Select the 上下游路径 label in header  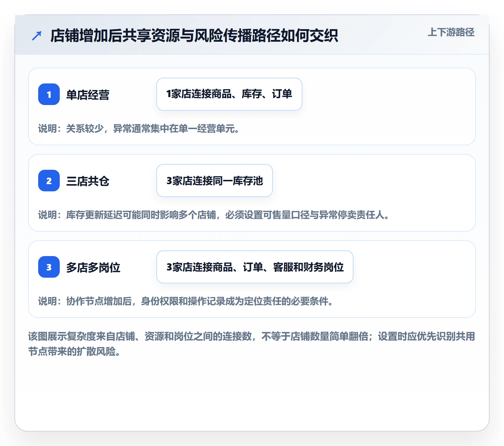click(x=451, y=32)
